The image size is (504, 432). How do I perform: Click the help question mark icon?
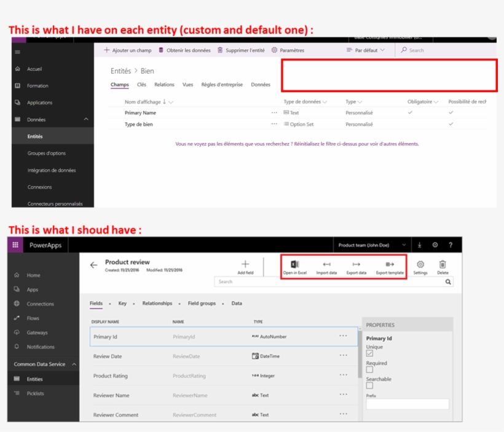[x=451, y=245]
